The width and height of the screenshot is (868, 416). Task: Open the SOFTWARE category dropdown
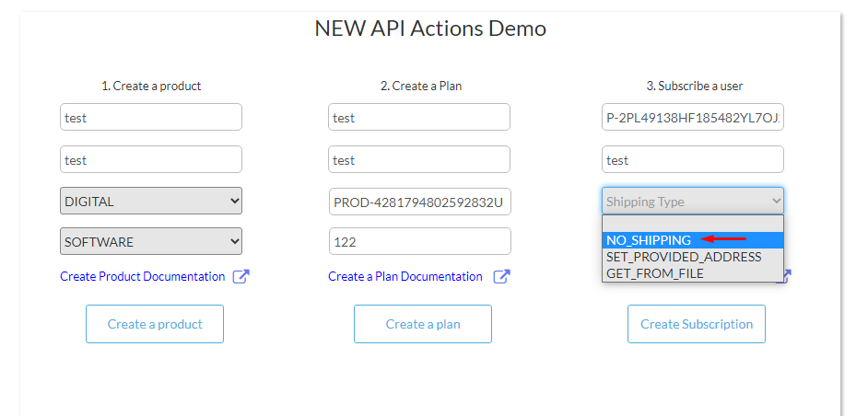click(x=151, y=242)
